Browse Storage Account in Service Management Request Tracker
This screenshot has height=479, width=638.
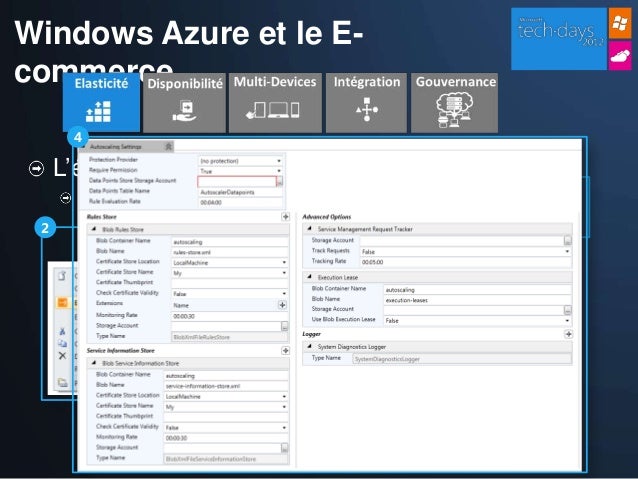[568, 241]
